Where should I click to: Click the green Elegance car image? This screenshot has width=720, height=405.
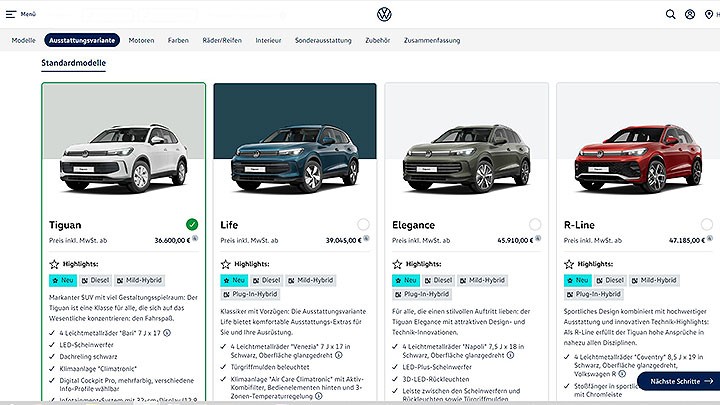point(467,158)
